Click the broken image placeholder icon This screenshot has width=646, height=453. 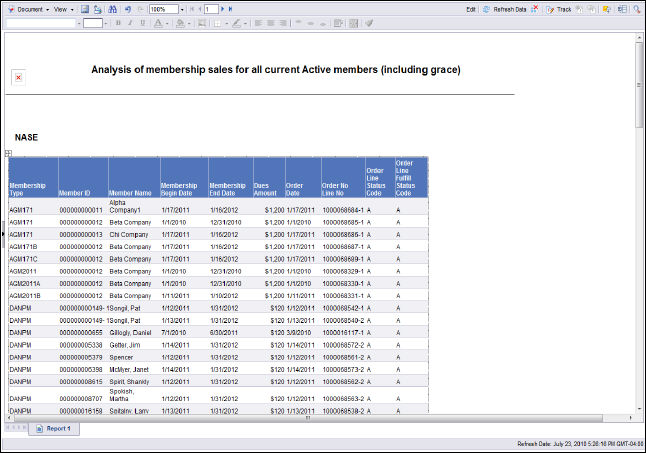(x=18, y=77)
